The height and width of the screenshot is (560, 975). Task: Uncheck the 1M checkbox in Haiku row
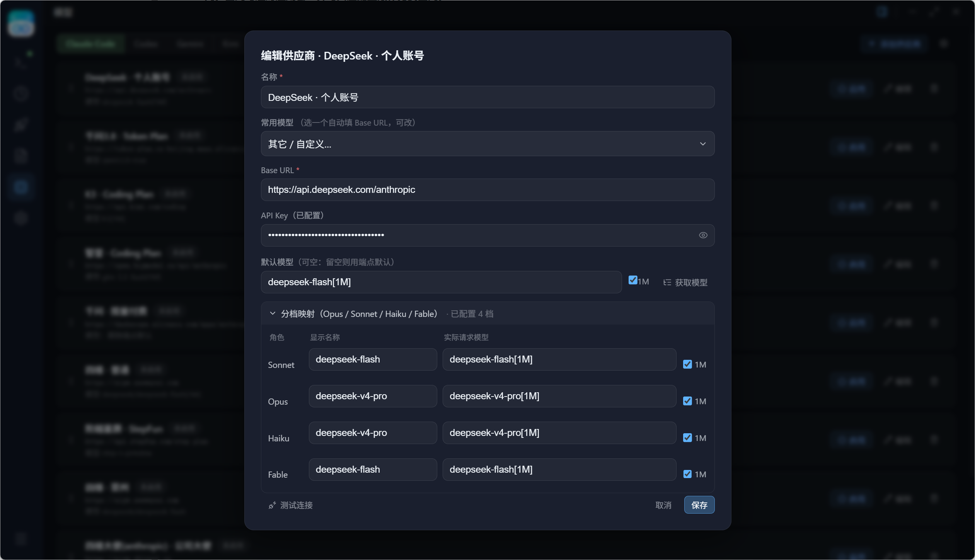(x=687, y=438)
